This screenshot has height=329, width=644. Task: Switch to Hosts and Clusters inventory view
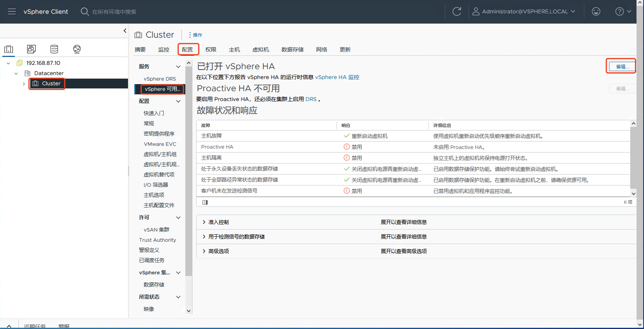coord(9,49)
